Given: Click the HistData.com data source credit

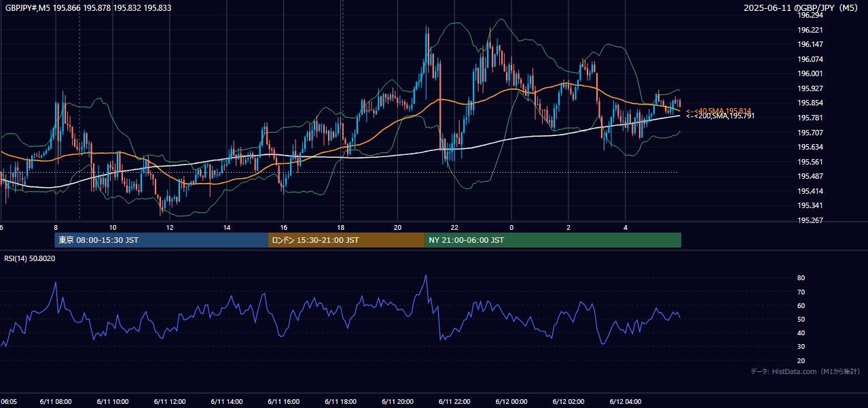Looking at the screenshot, I should 805,371.
